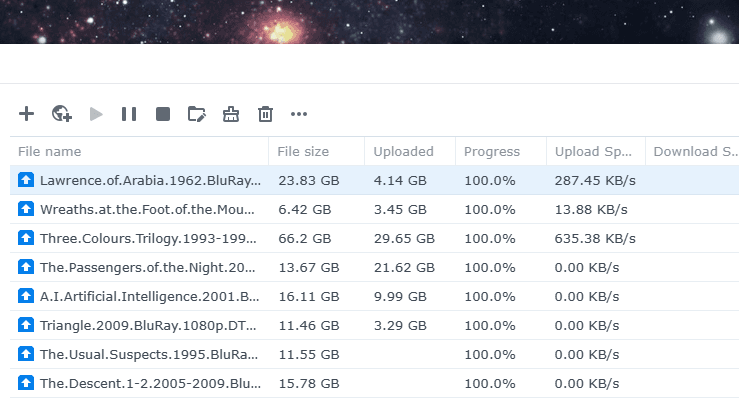Select Three.Colours.Trilogy.1993-199 file name
Screen dimensions: 739x399
[x=148, y=239]
